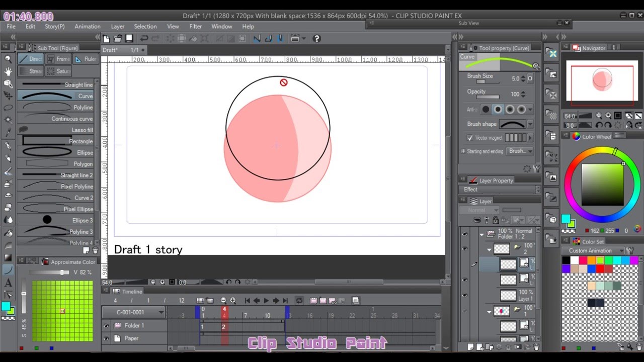Collapse the Folder 1 : 2 layer folder
Viewport: 644px width, 362px height.
pyautogui.click(x=481, y=234)
